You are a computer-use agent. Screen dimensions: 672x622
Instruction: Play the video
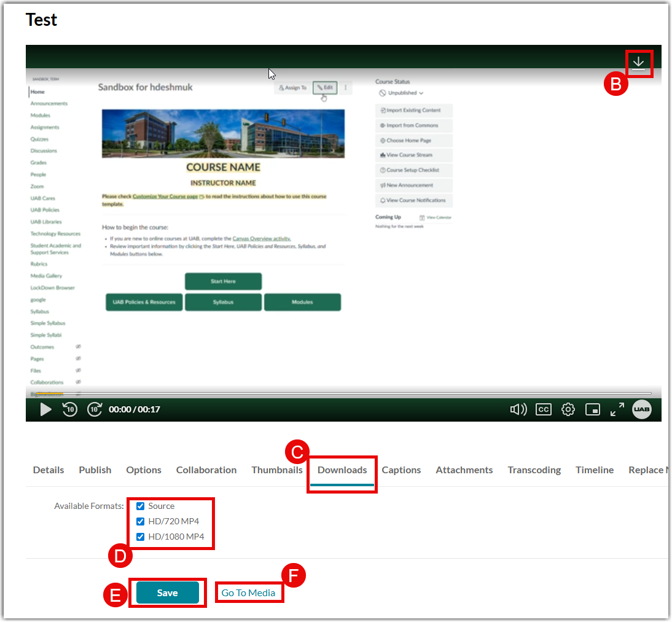45,409
